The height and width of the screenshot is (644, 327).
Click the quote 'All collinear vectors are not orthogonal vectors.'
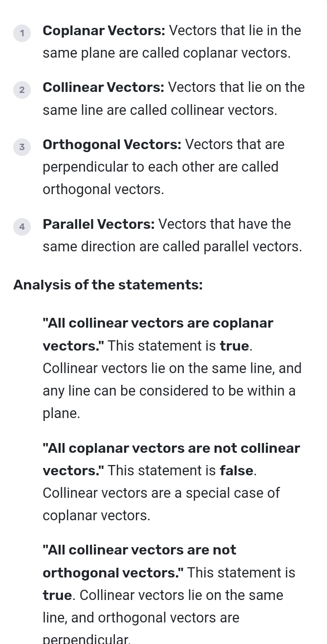(x=139, y=550)
